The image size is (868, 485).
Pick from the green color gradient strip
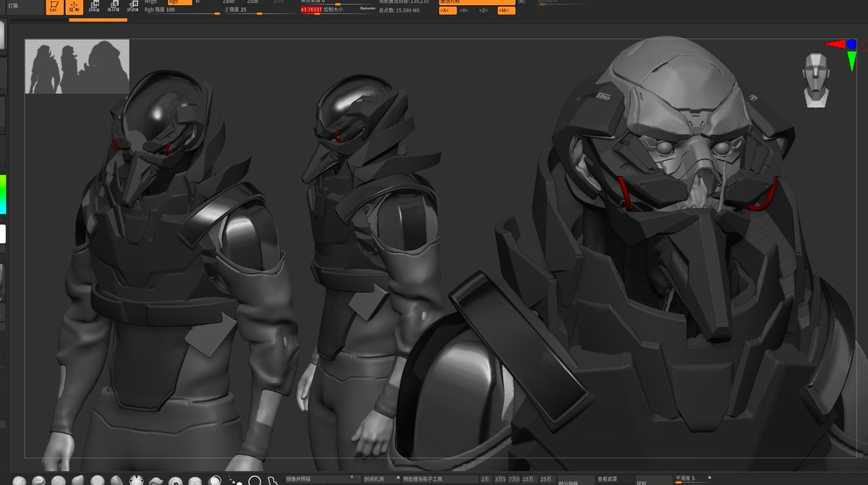tap(3, 194)
